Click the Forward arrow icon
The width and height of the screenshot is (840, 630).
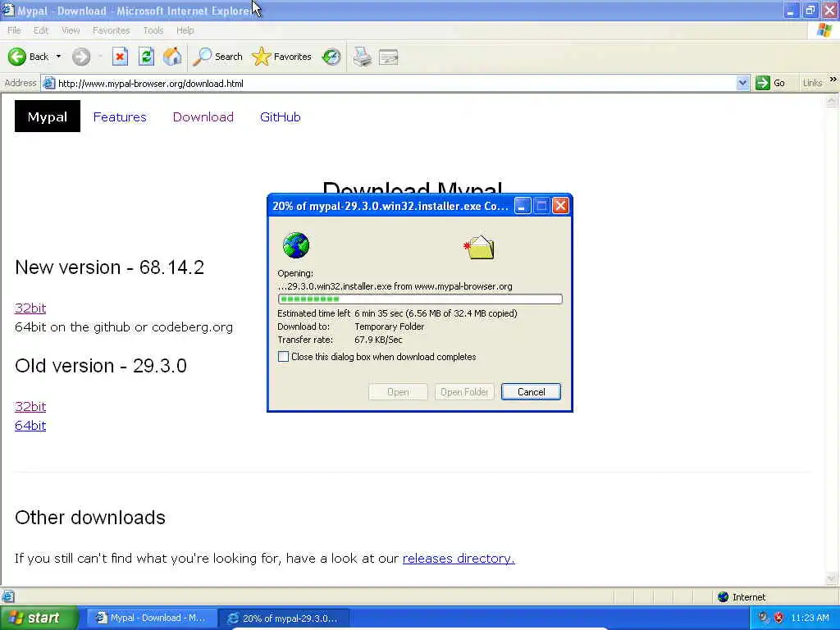[x=81, y=57]
